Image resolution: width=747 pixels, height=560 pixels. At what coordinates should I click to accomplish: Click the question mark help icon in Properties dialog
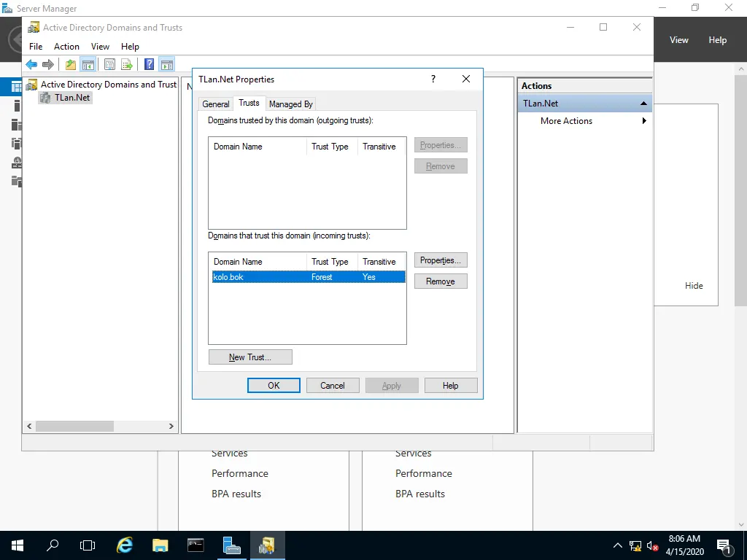tap(433, 79)
